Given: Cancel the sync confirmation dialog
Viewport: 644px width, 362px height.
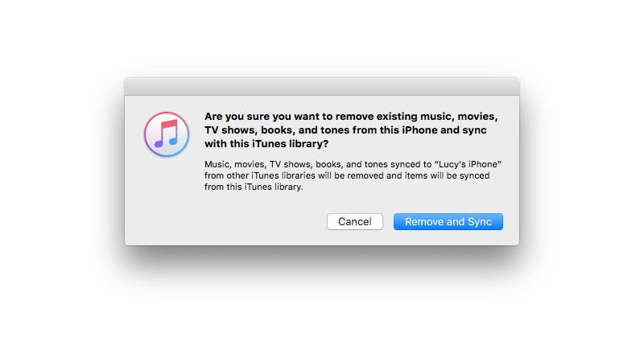Looking at the screenshot, I should coord(355,222).
